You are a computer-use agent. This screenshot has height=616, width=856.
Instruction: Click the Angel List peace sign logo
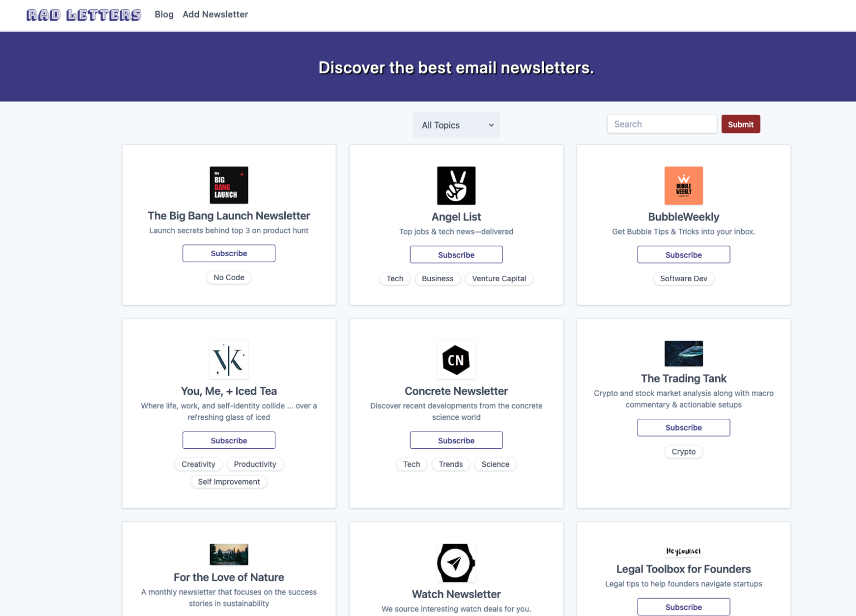[x=456, y=185]
